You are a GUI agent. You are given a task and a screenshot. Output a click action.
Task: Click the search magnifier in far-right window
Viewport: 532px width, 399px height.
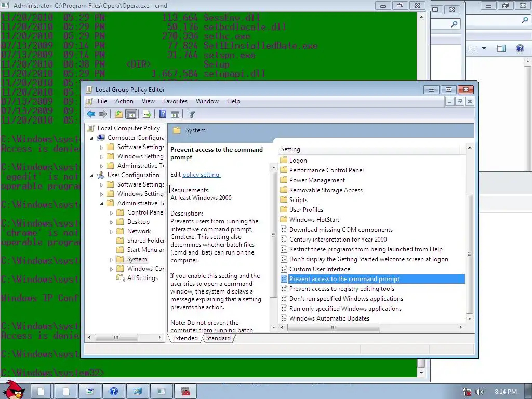[525, 20]
